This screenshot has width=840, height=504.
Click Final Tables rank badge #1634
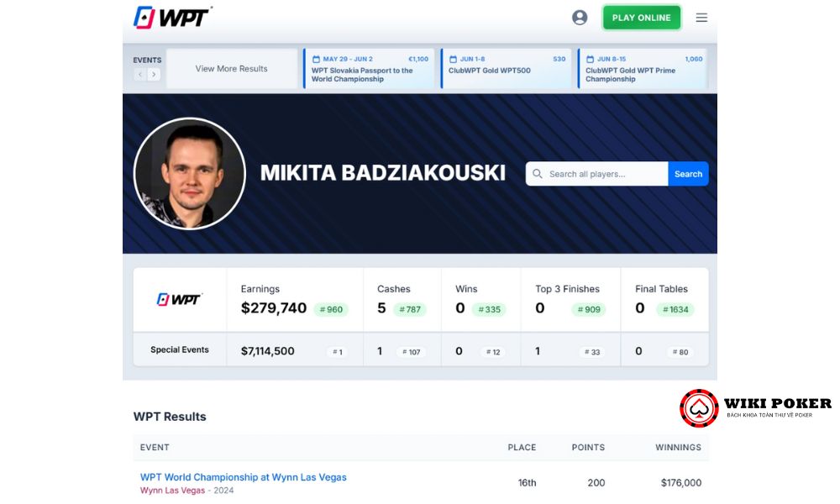675,309
